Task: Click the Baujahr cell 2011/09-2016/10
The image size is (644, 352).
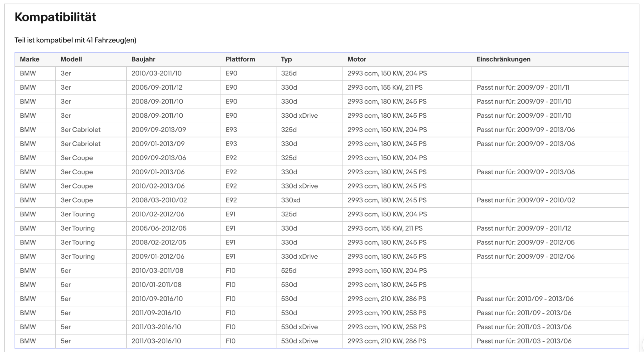Action: pyautogui.click(x=156, y=313)
